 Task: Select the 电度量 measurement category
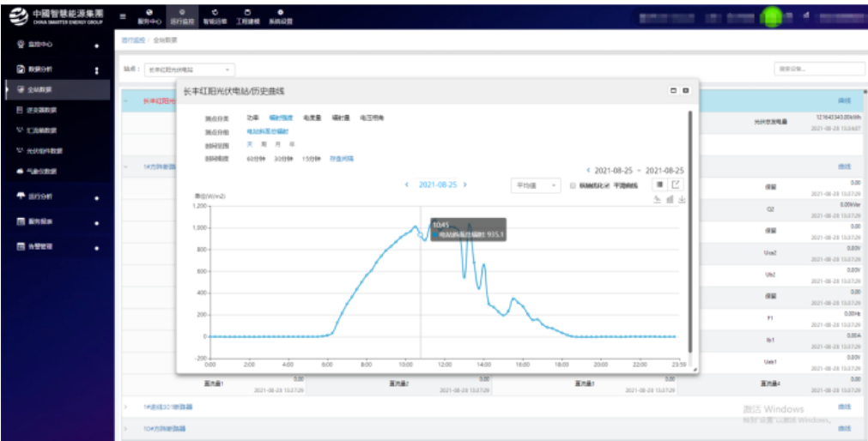click(x=313, y=118)
